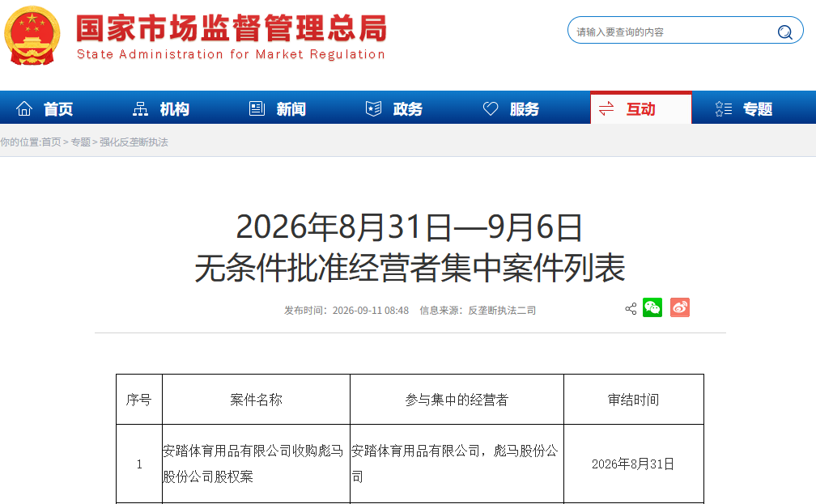Click the national emblem logo
The width and height of the screenshot is (816, 504).
tap(32, 36)
